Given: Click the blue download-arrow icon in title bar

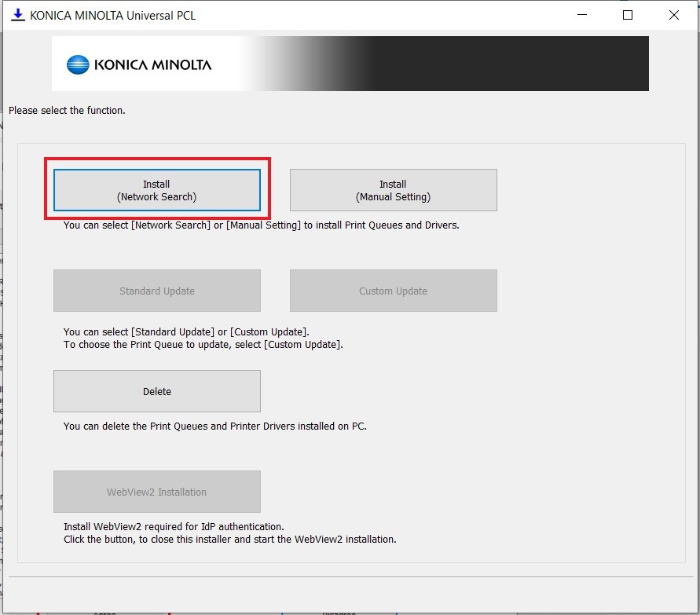Looking at the screenshot, I should [x=17, y=15].
